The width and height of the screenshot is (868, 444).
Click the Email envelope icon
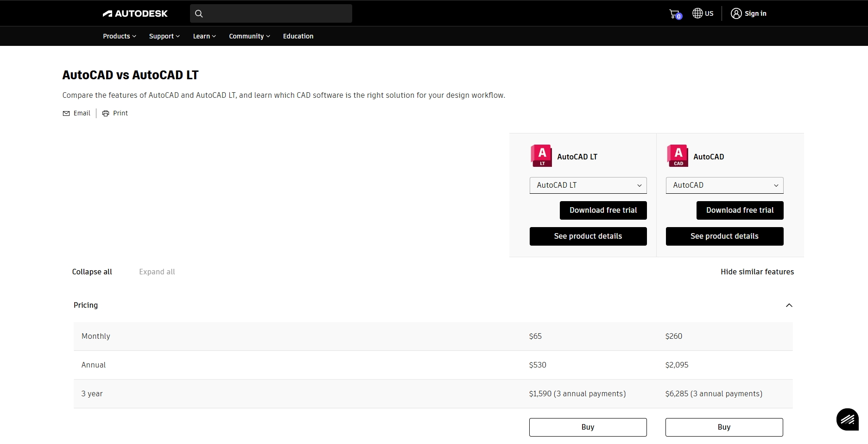click(66, 114)
